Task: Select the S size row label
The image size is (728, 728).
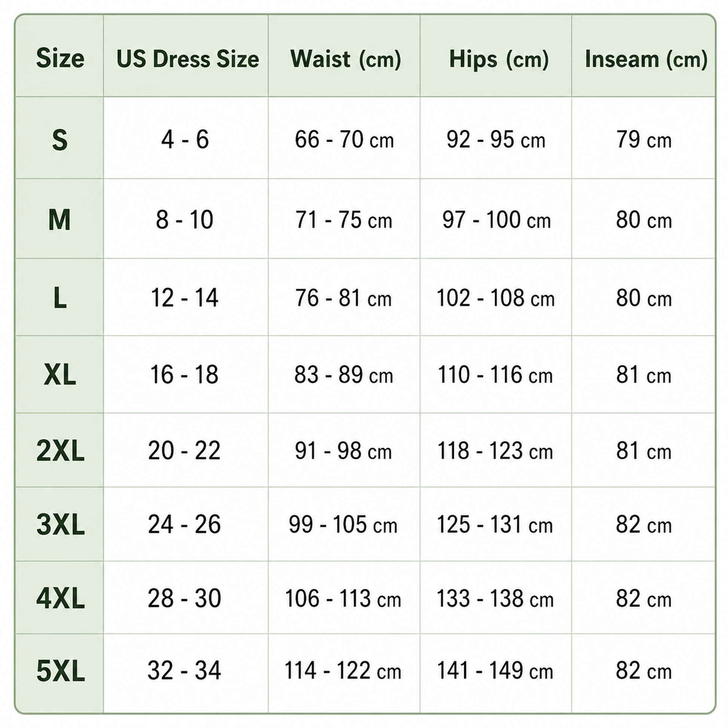Action: (59, 140)
